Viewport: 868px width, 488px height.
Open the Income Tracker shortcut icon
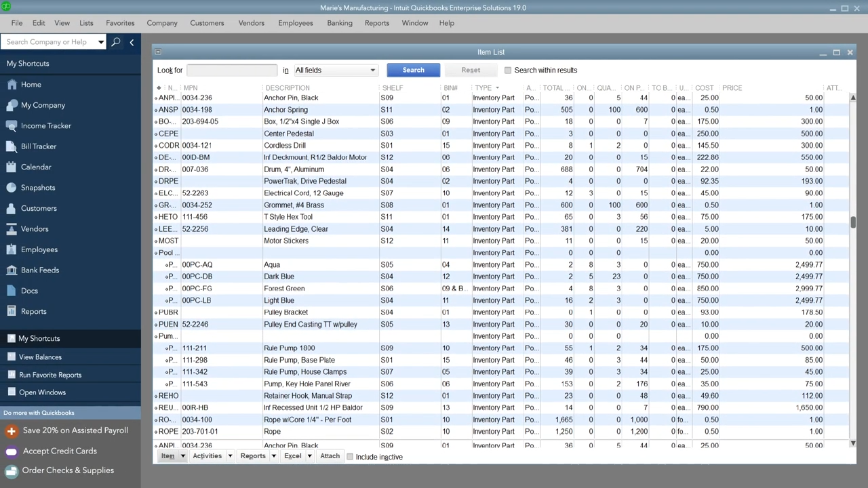pyautogui.click(x=11, y=126)
